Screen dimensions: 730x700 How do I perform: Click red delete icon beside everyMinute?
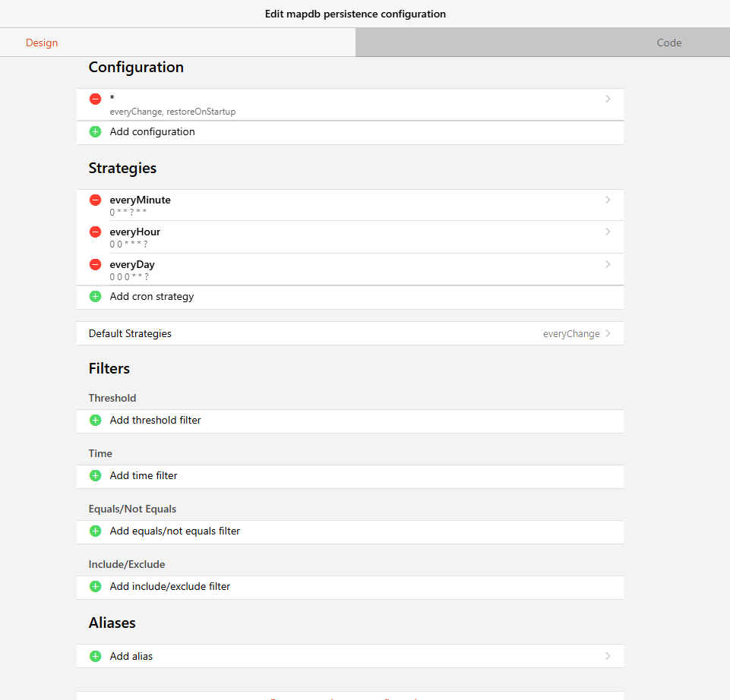pos(95,200)
